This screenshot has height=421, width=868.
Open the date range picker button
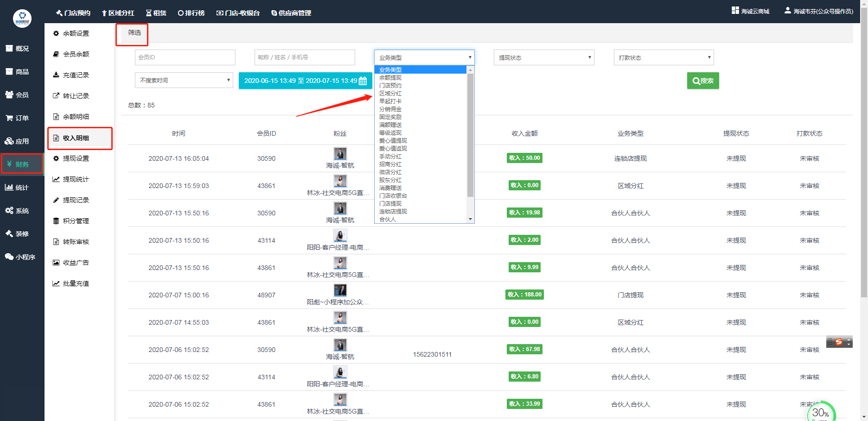[305, 81]
